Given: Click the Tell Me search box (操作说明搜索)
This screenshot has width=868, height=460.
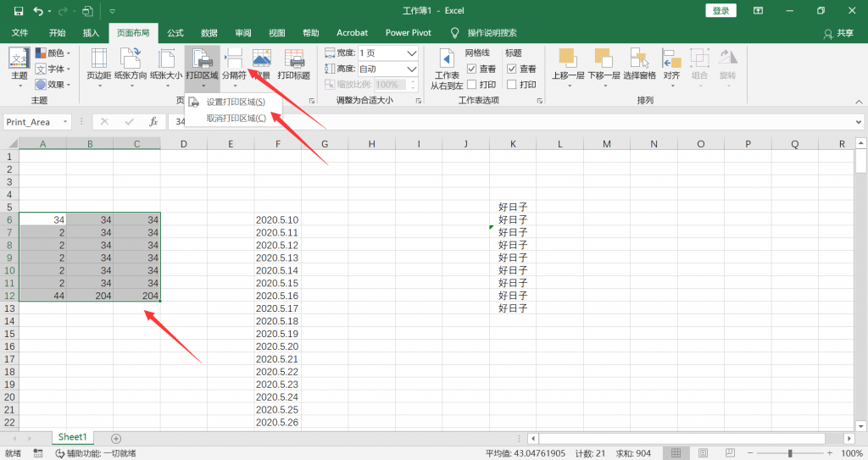Looking at the screenshot, I should [x=492, y=33].
